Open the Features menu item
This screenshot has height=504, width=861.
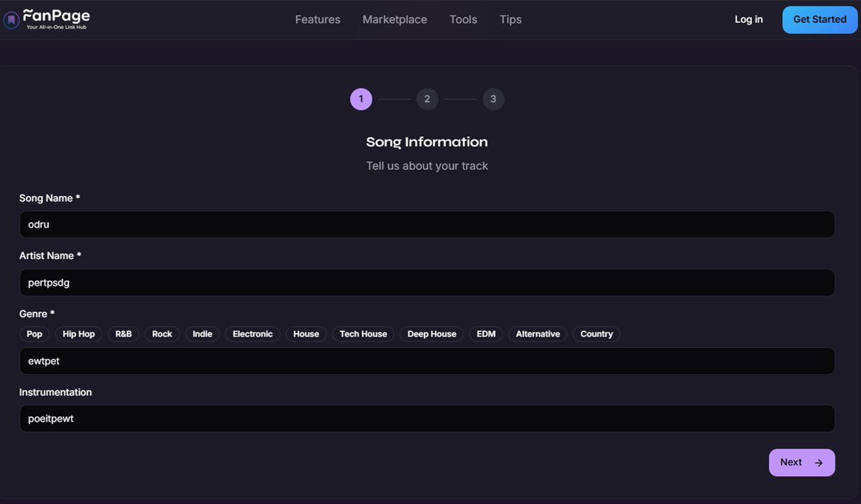pyautogui.click(x=317, y=19)
